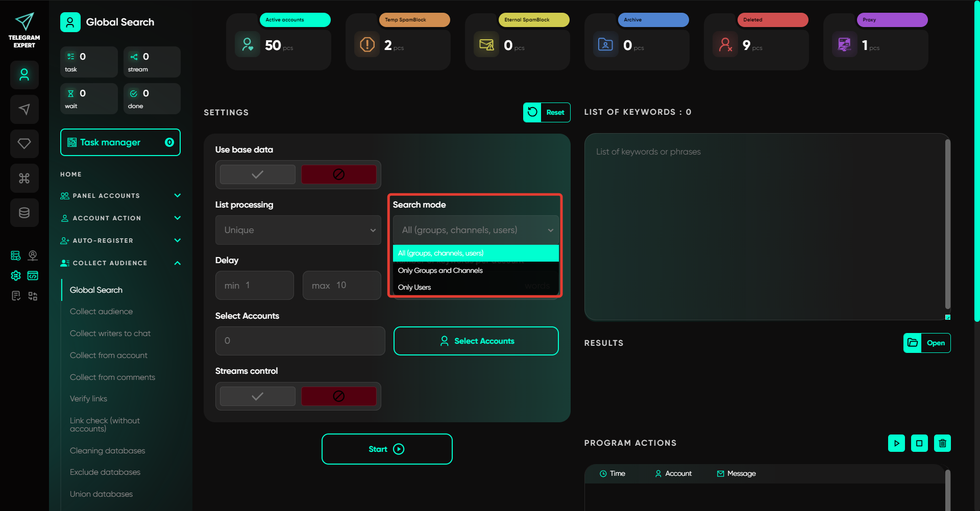Click the paper plane icon in left sidebar

[x=24, y=109]
